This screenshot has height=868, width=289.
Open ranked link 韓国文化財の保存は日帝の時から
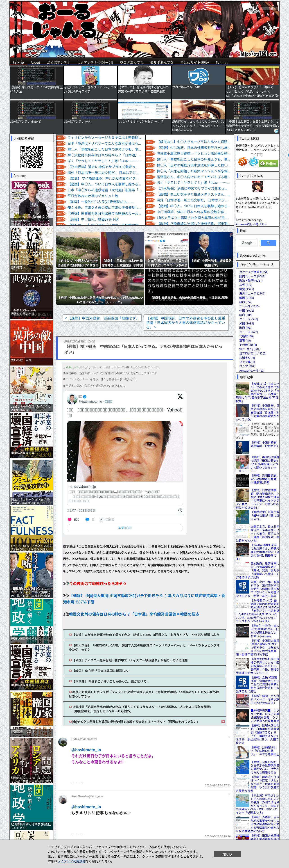134,614
